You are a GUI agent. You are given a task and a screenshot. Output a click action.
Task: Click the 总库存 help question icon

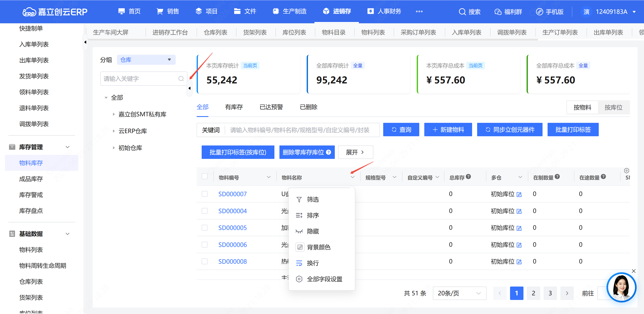[469, 176]
